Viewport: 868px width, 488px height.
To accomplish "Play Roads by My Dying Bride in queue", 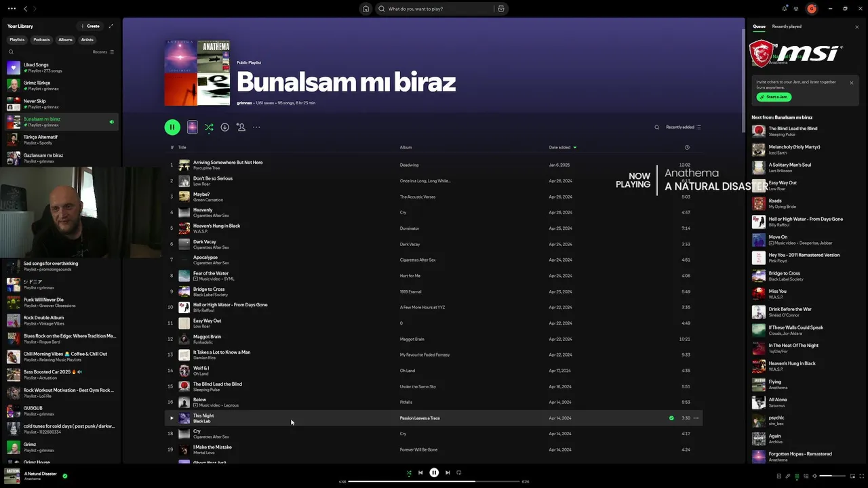I will click(x=806, y=203).
